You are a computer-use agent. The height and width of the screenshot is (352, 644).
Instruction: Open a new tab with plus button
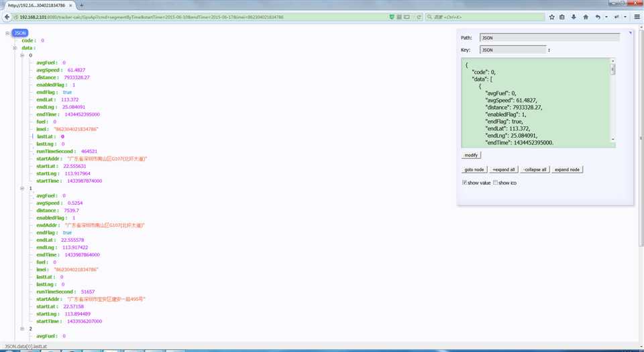(81, 5)
